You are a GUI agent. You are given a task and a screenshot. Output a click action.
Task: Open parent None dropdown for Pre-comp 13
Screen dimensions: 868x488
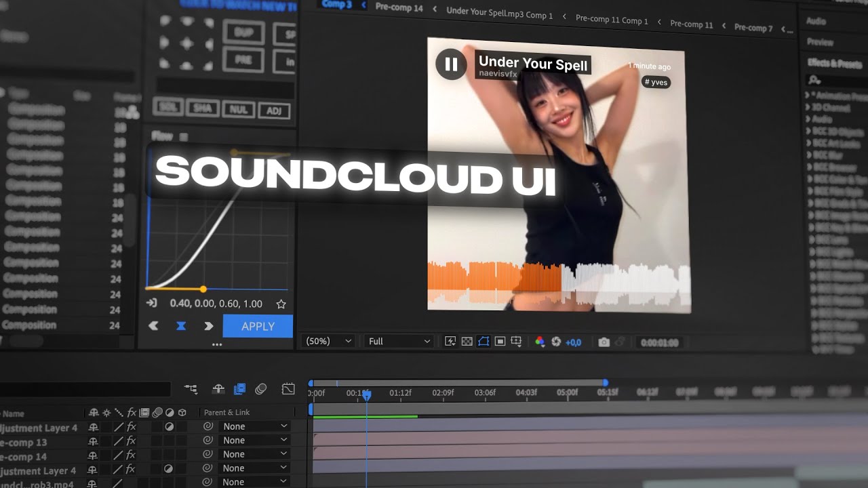pyautogui.click(x=255, y=441)
